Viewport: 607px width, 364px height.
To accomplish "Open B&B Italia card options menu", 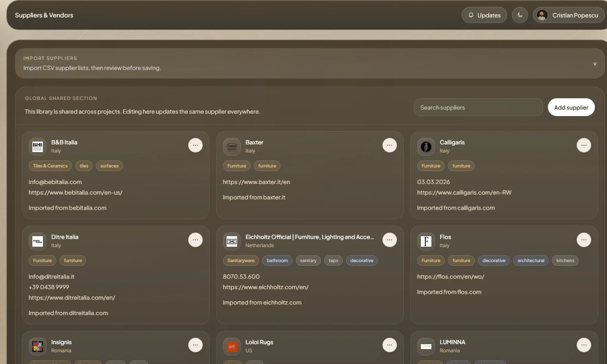I will [x=195, y=145].
